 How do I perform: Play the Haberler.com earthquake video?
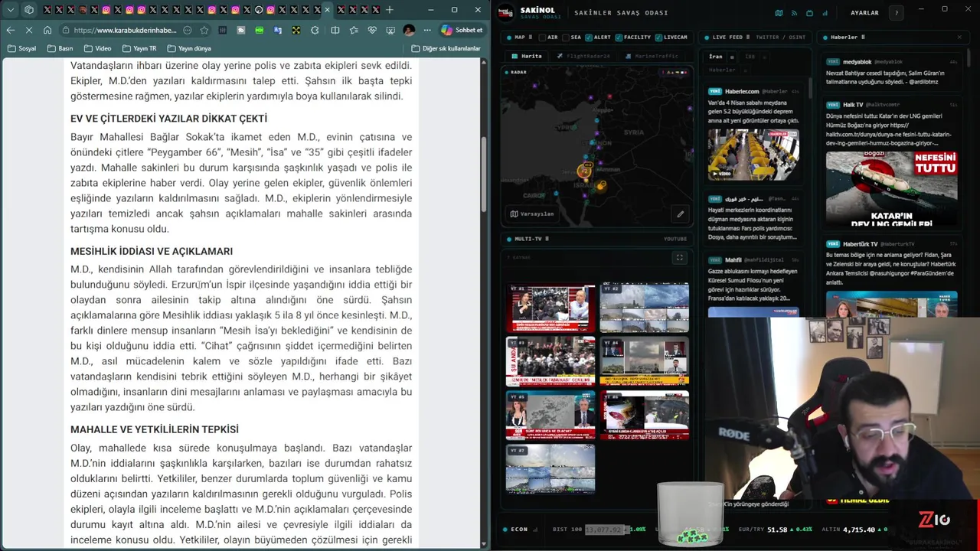(x=753, y=155)
